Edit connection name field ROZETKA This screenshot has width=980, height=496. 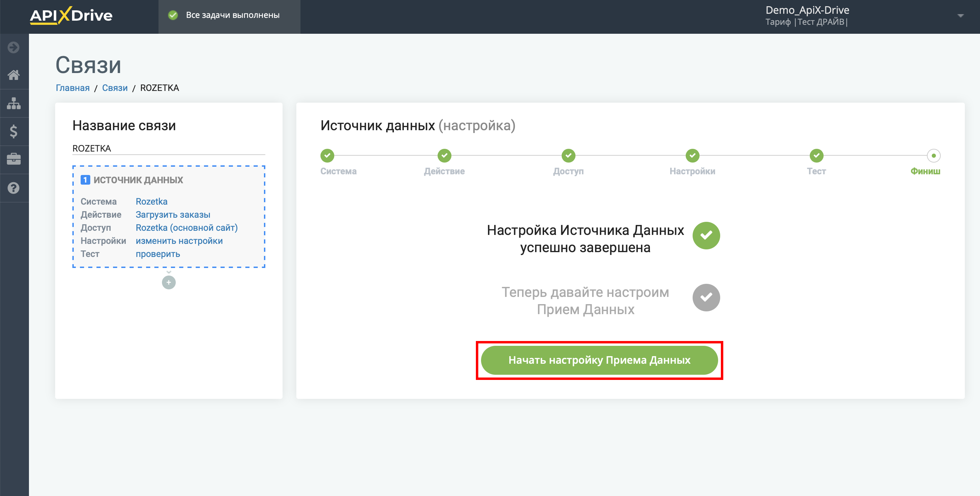(169, 148)
